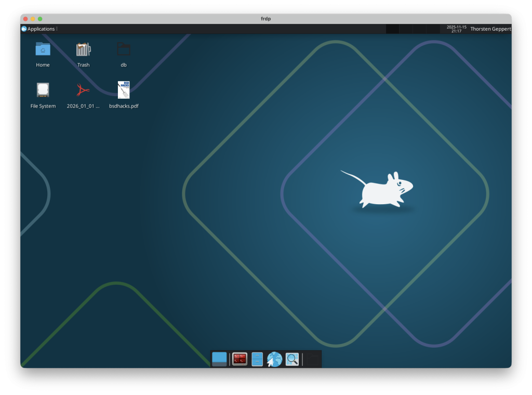Switch to the first workspace in the pager
The image size is (532, 395).
392,29
